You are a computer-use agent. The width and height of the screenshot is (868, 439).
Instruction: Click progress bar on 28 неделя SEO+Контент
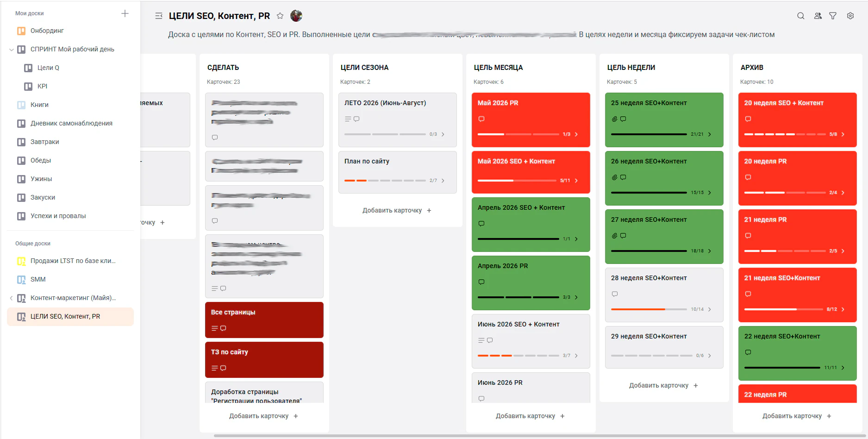click(649, 309)
